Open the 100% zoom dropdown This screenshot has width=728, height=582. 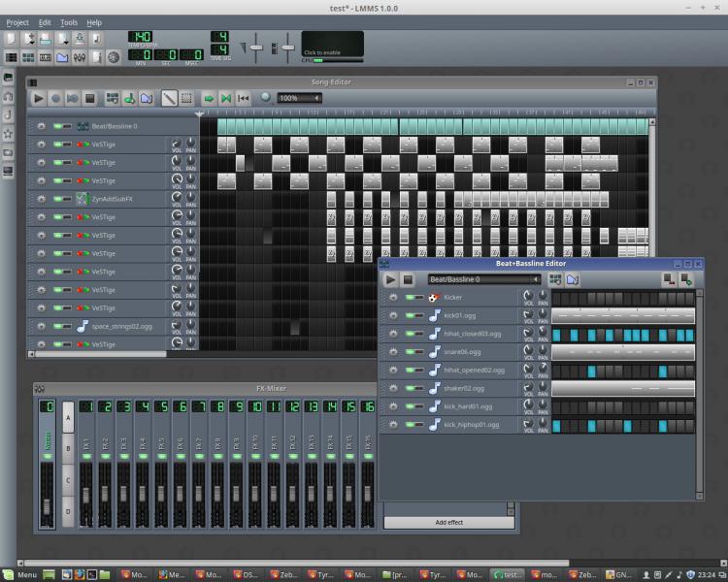click(299, 98)
